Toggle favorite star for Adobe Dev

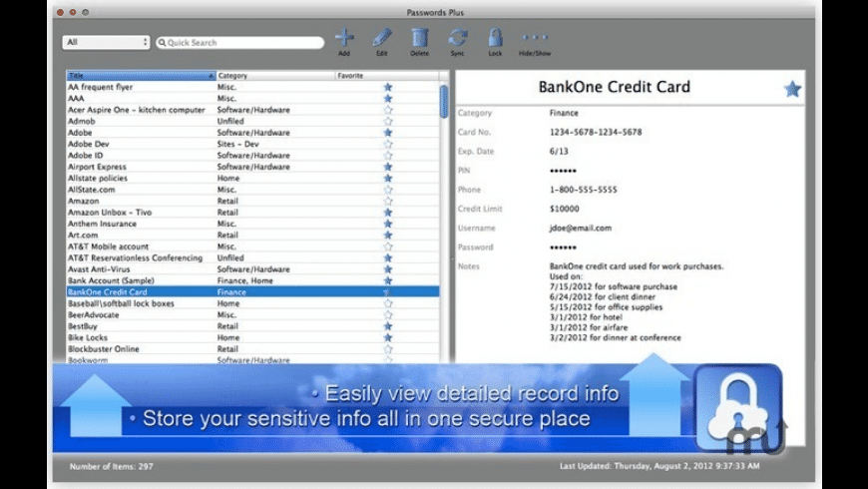pos(388,144)
